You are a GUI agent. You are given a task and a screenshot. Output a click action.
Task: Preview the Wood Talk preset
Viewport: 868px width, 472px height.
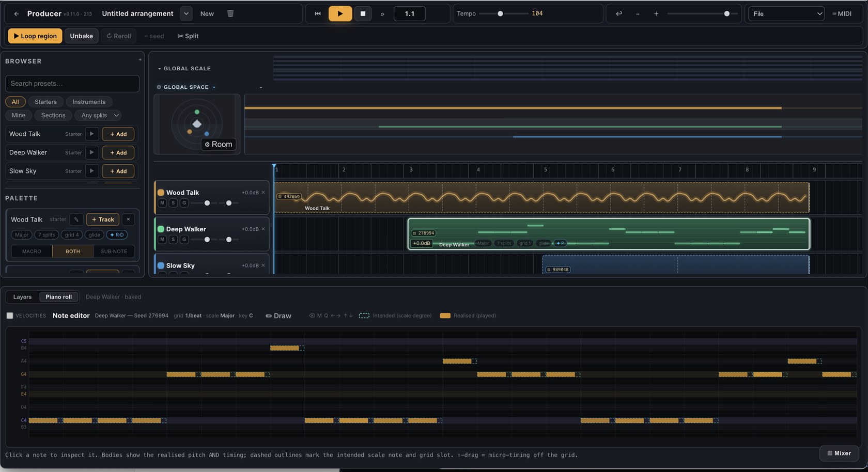(91, 134)
